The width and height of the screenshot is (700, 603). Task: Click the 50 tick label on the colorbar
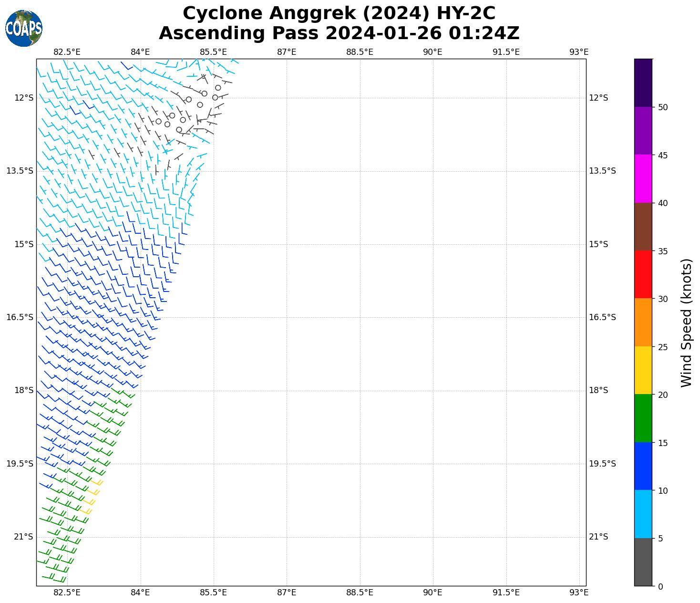tap(662, 107)
